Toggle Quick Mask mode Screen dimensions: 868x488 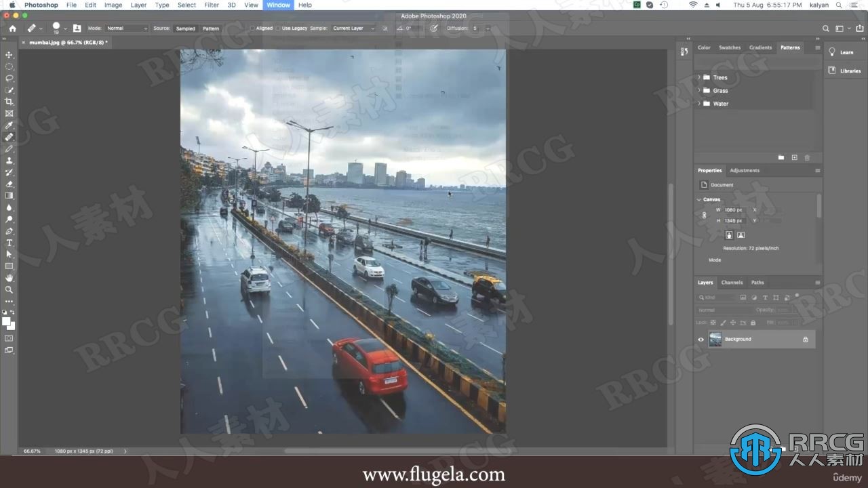click(9, 338)
